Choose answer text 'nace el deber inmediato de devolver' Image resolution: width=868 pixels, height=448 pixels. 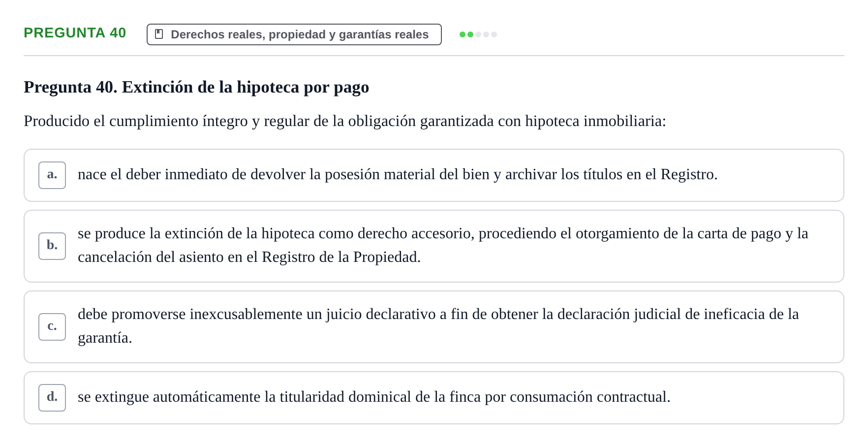pyautogui.click(x=398, y=174)
